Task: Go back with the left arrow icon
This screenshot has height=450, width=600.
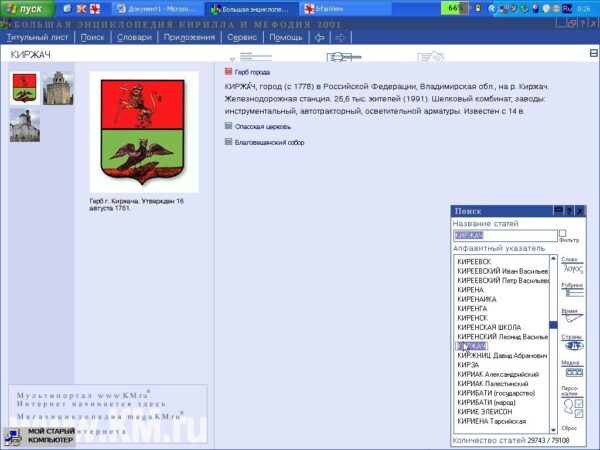Action: (x=320, y=37)
